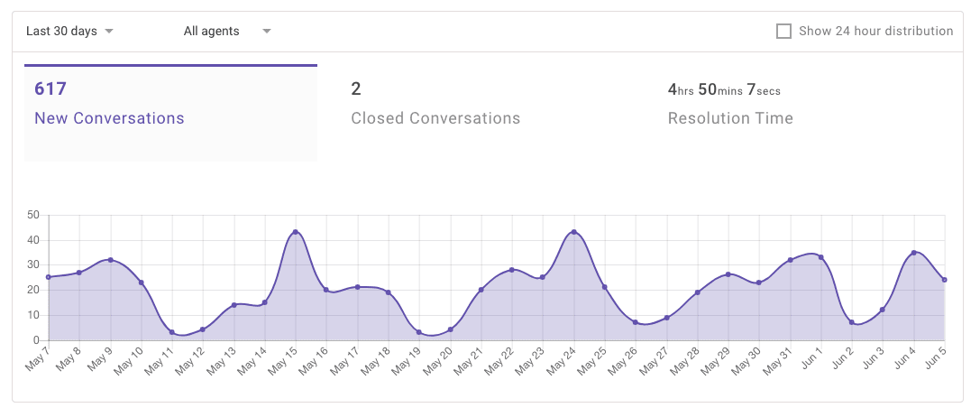980x417 pixels.
Task: Click the May 11 low data point
Action: coord(172,332)
